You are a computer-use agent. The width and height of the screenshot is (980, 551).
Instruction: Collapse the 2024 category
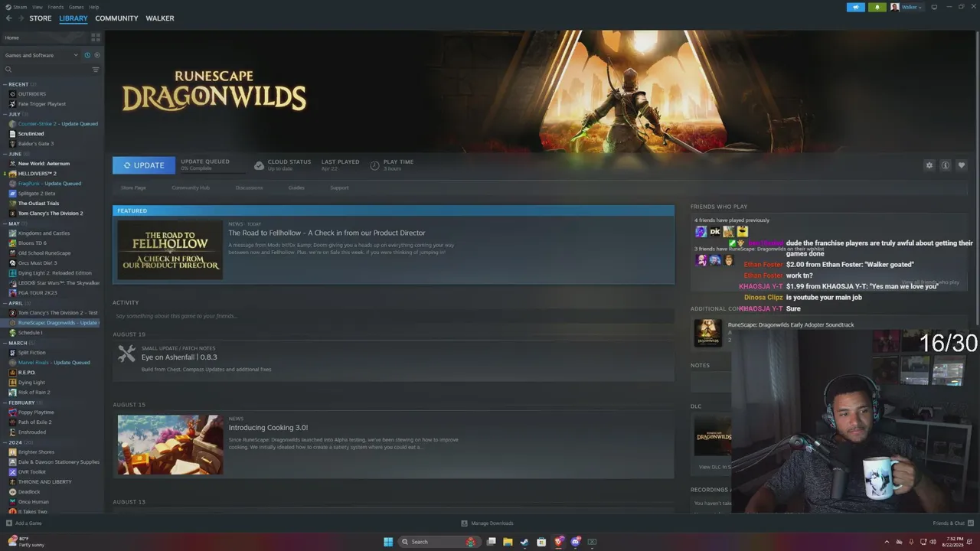click(x=5, y=442)
